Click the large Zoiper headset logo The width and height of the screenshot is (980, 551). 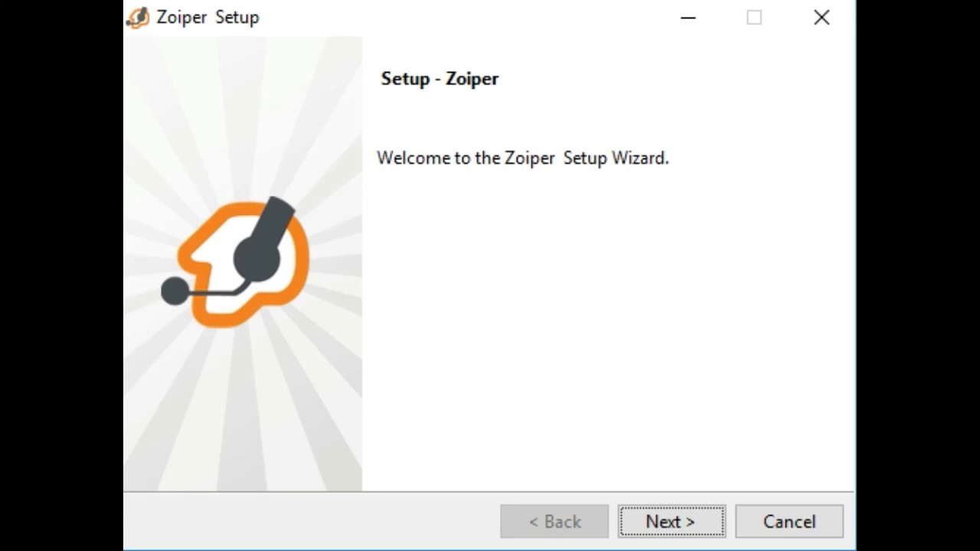(x=236, y=261)
